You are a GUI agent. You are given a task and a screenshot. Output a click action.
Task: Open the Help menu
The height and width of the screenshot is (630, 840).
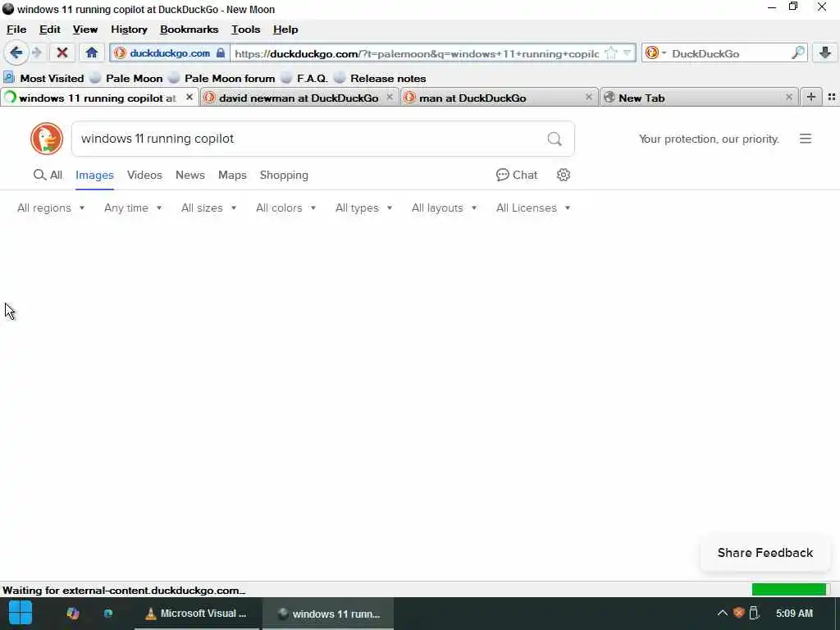coord(285,30)
